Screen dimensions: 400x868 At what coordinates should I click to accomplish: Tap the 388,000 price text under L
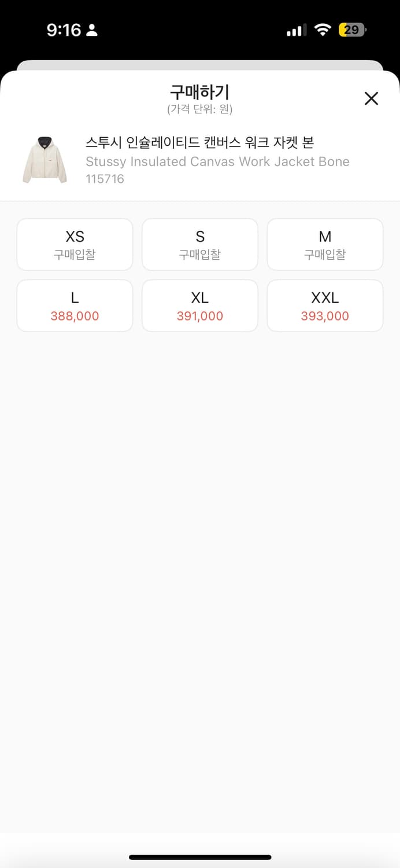pyautogui.click(x=75, y=316)
